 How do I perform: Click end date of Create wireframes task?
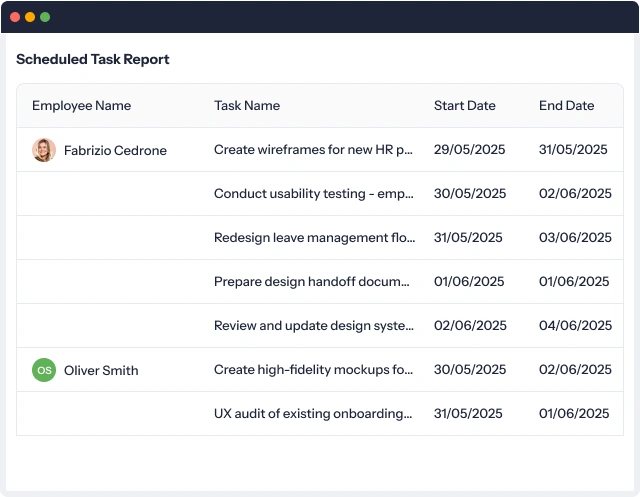tap(573, 150)
